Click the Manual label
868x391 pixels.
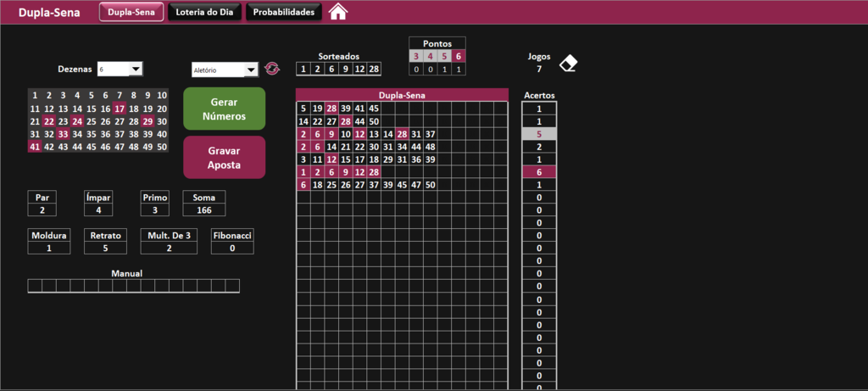[127, 274]
